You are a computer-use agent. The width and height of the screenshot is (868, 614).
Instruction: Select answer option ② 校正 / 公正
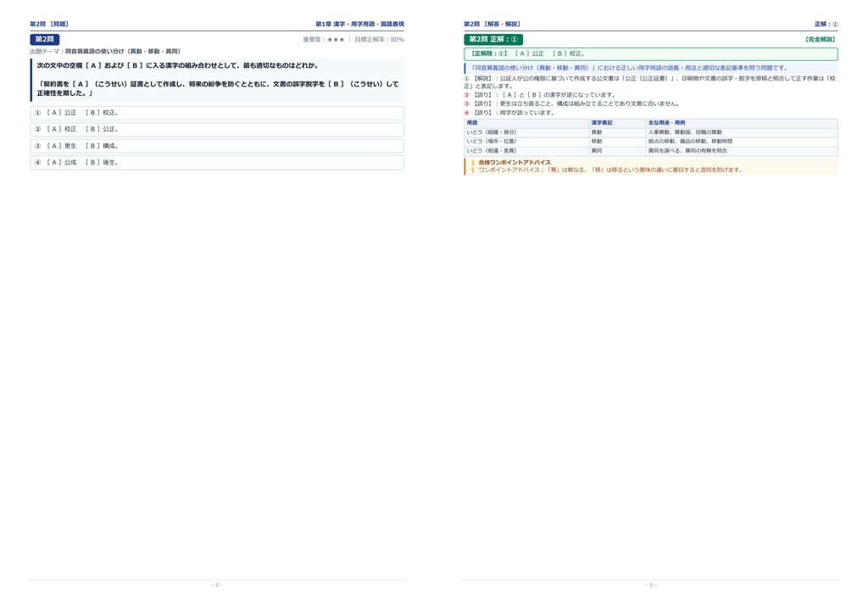217,130
